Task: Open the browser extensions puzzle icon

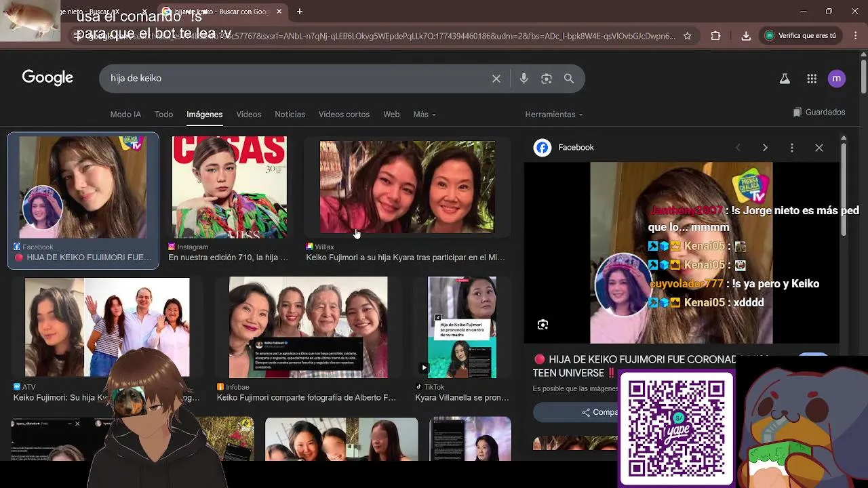Action: [x=715, y=36]
